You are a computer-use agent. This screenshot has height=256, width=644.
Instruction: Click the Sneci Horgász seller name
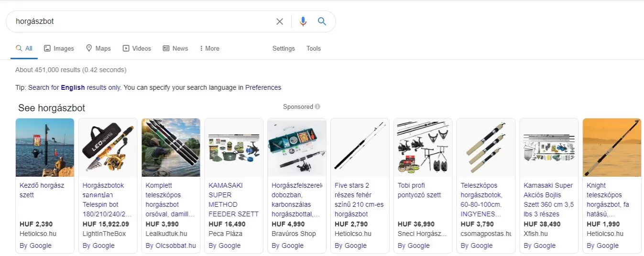pyautogui.click(x=422, y=234)
